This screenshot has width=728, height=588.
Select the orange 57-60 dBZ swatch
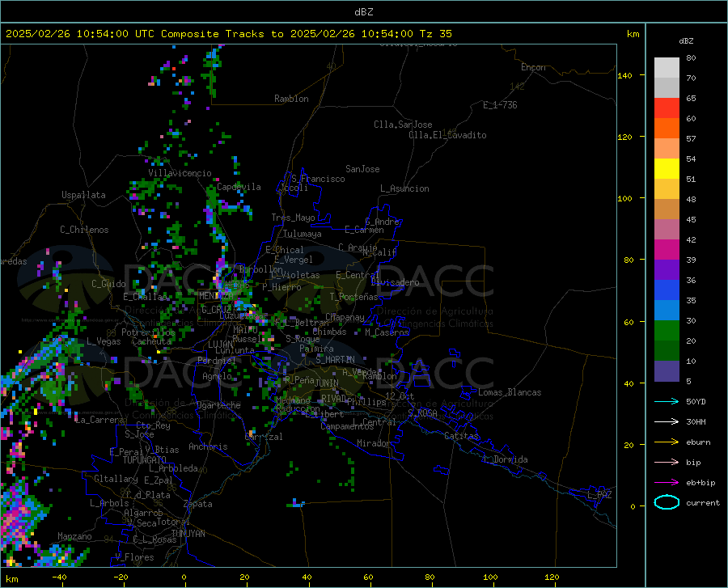667,129
